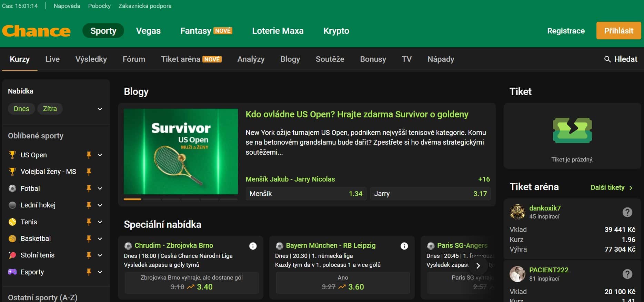644x302 pixels.
Task: Click the Volejbal ženy trophy icon
Action: [x=12, y=172]
